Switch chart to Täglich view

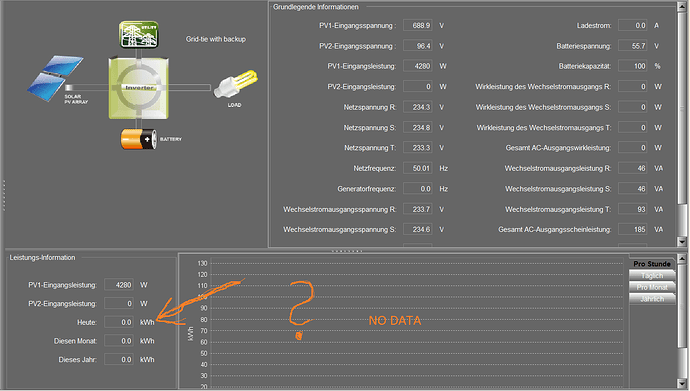[652, 275]
